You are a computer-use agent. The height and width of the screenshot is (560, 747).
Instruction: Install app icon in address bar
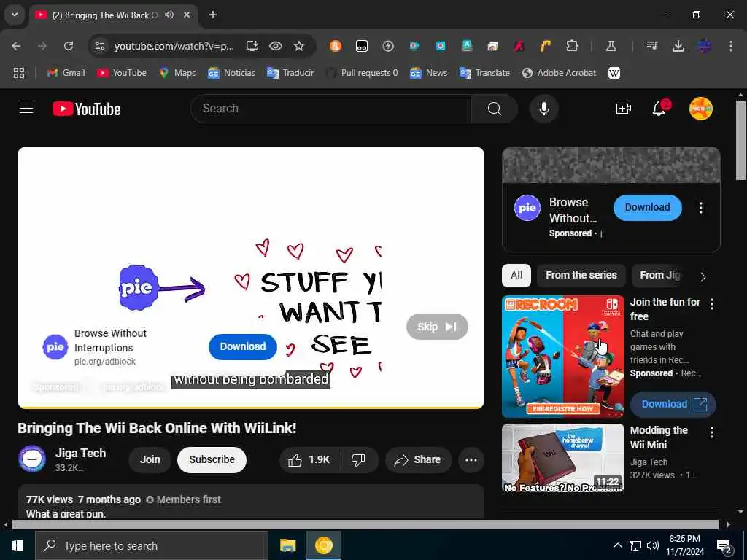coord(252,46)
